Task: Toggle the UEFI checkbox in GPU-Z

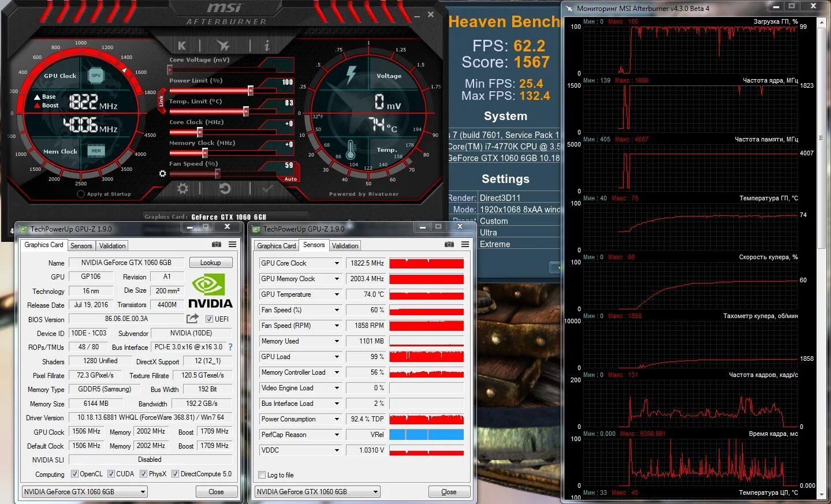Action: click(x=210, y=319)
